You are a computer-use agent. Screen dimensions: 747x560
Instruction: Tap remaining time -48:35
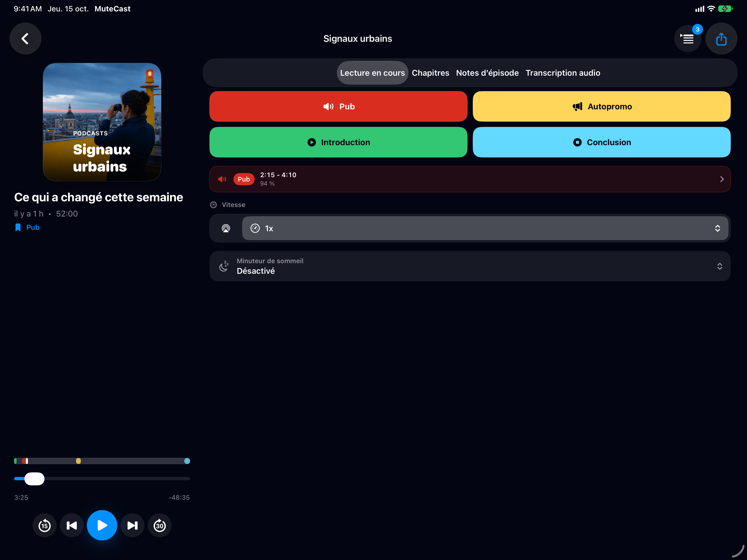[x=179, y=498]
